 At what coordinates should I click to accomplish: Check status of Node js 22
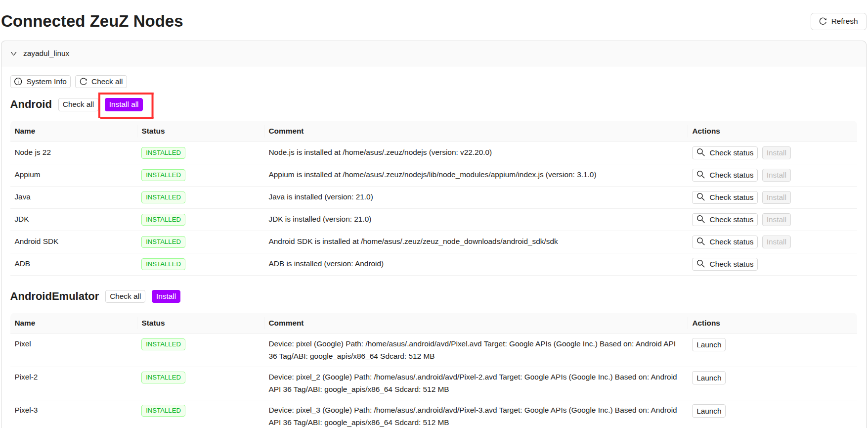point(725,153)
